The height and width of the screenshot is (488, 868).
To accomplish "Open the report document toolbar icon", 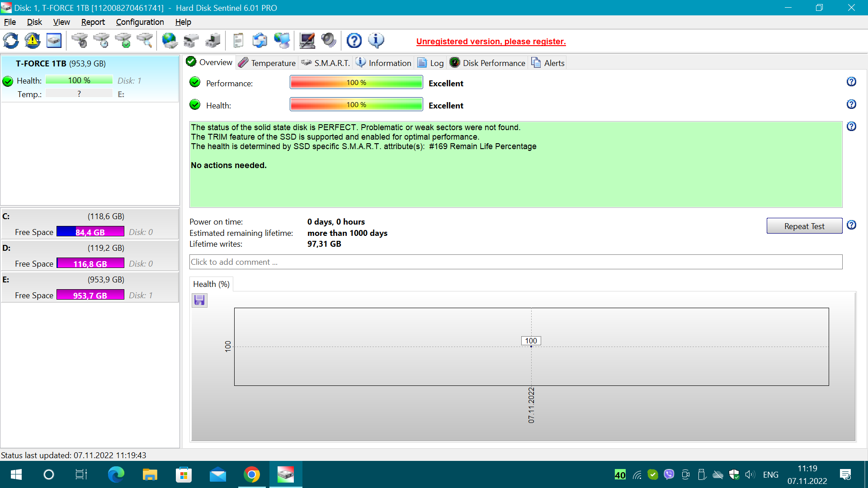I will tap(238, 41).
